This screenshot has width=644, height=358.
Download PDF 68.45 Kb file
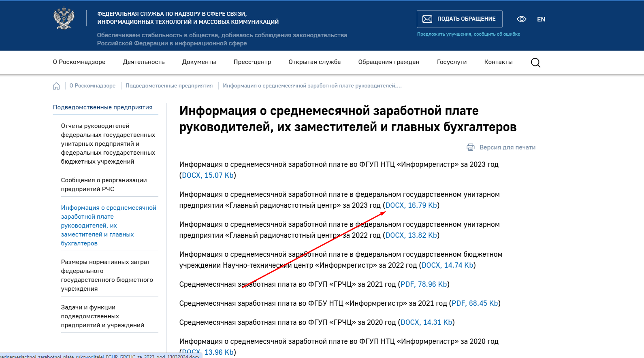pos(475,303)
